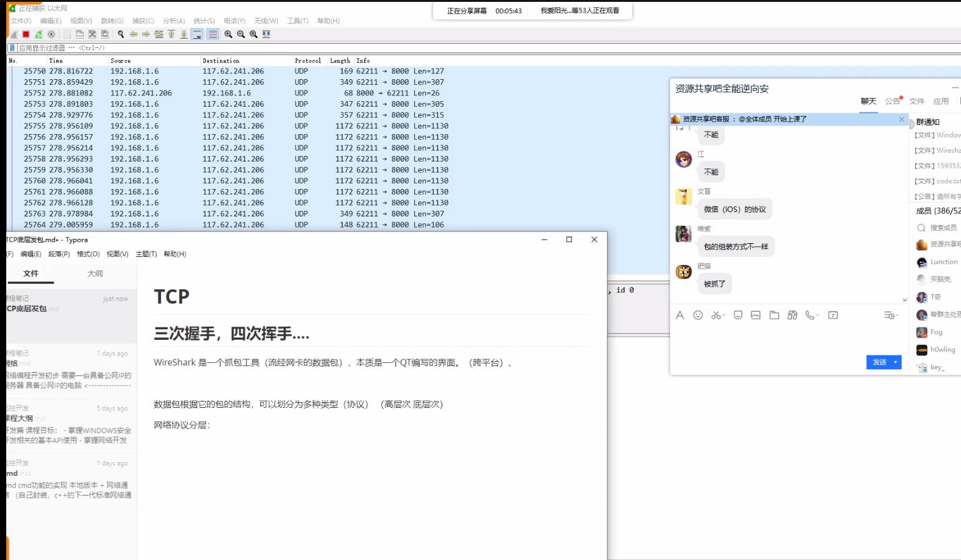
Task: Click the save capture file icon in Wireshark
Action: 79,34
